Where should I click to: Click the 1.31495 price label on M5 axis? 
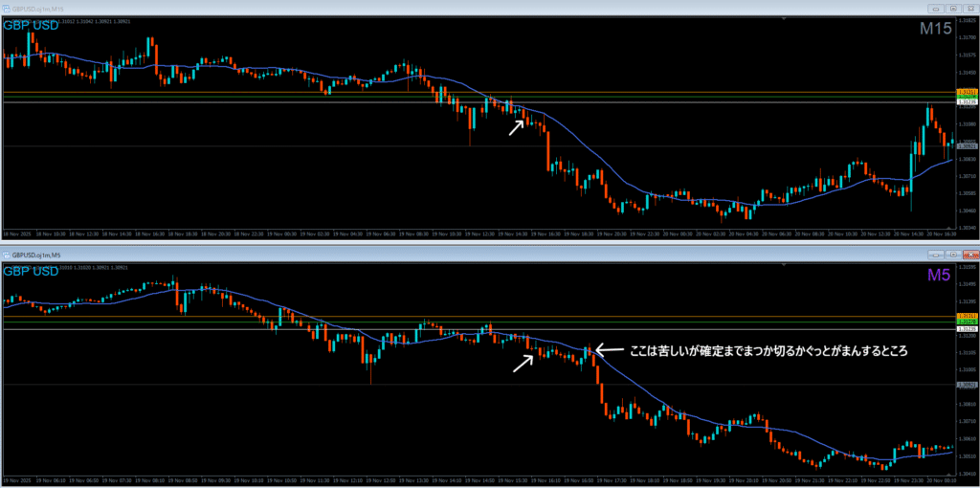pyautogui.click(x=967, y=284)
